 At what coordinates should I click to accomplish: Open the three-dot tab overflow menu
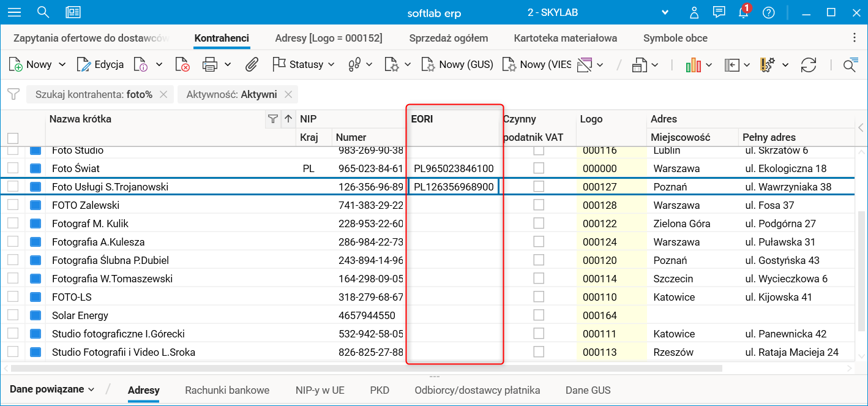point(855,38)
